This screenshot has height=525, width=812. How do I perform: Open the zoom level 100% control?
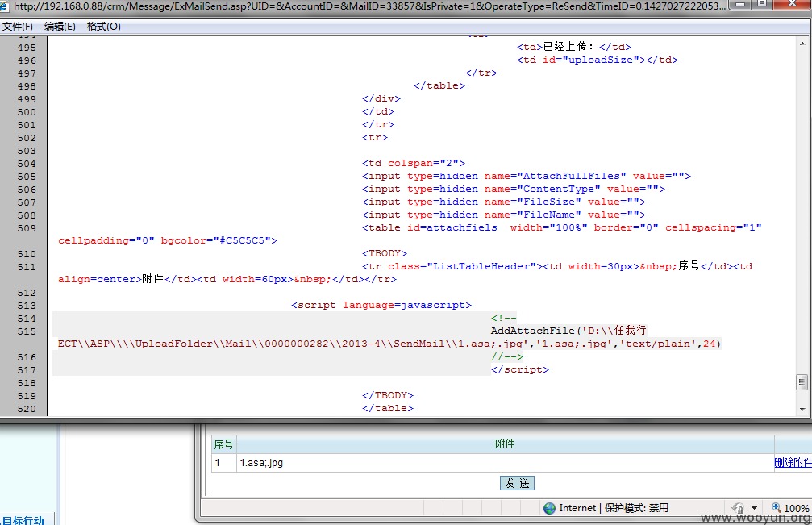(x=796, y=508)
